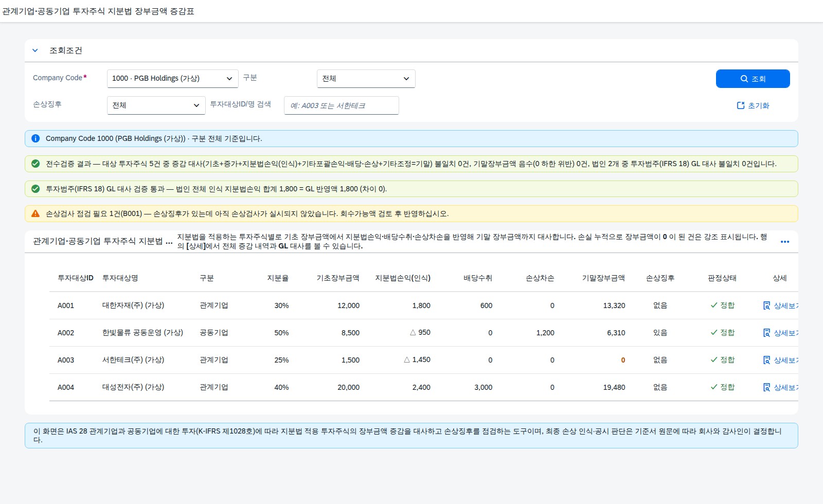The width and height of the screenshot is (823, 504).
Task: Click the 배당수취 column header
Action: pyautogui.click(x=478, y=278)
